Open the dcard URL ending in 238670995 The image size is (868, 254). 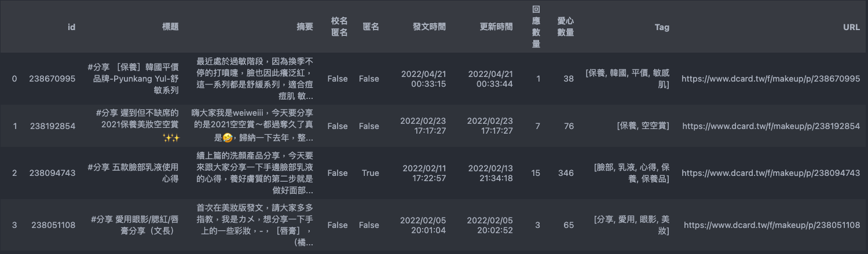coord(771,79)
